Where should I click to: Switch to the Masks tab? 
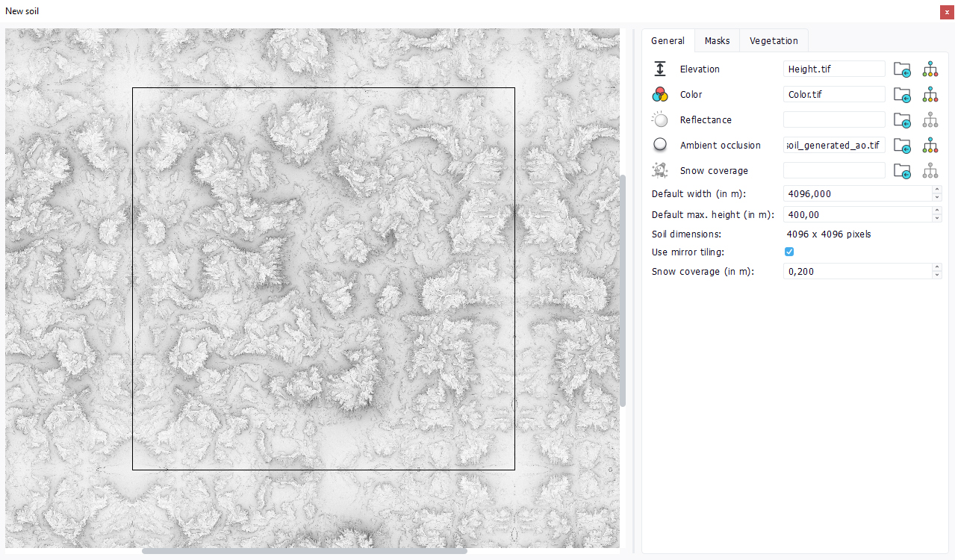(717, 41)
